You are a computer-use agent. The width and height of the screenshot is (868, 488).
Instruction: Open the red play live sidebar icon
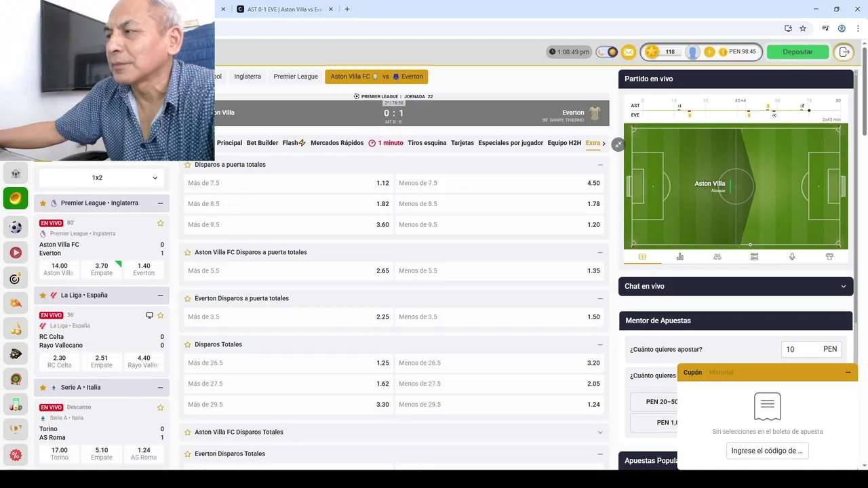(16, 253)
